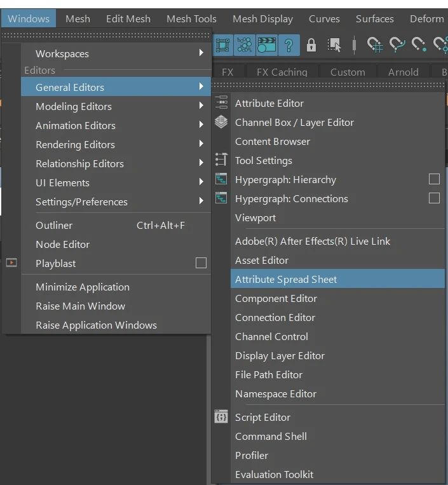Open the Mesh Display menu
Image resolution: width=448 pixels, height=485 pixels.
(x=263, y=18)
